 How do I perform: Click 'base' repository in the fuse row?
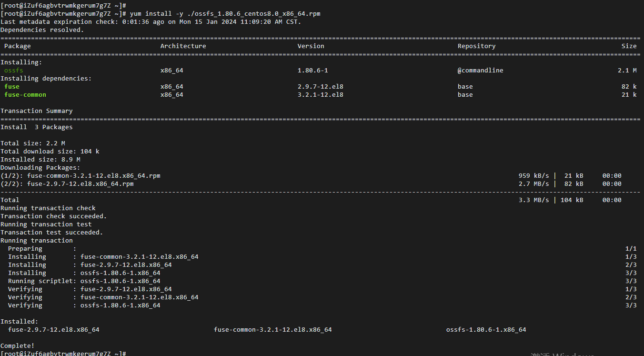point(465,86)
